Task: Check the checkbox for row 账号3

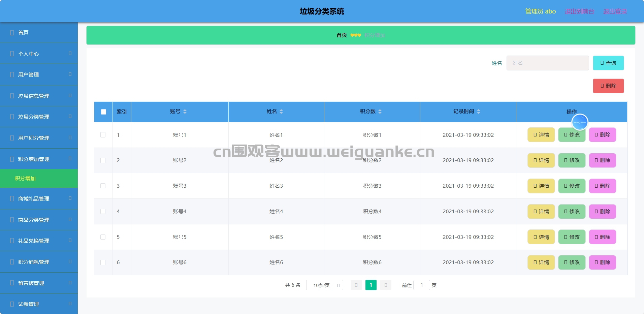Action: click(103, 186)
